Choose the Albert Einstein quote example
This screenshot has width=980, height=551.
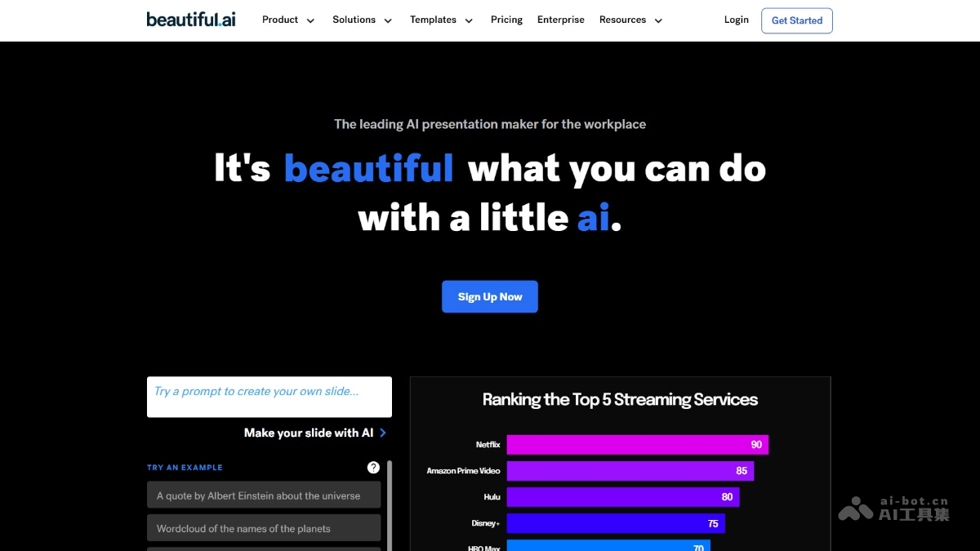click(x=264, y=495)
